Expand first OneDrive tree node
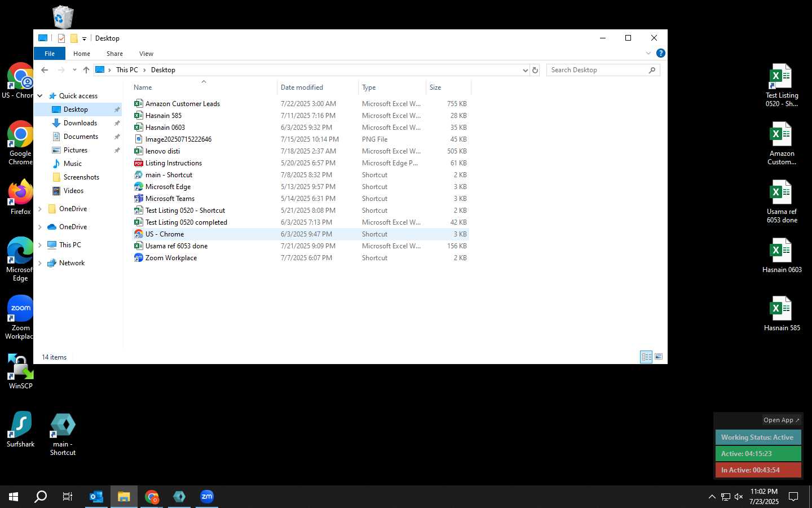The height and width of the screenshot is (508, 812). tap(40, 209)
